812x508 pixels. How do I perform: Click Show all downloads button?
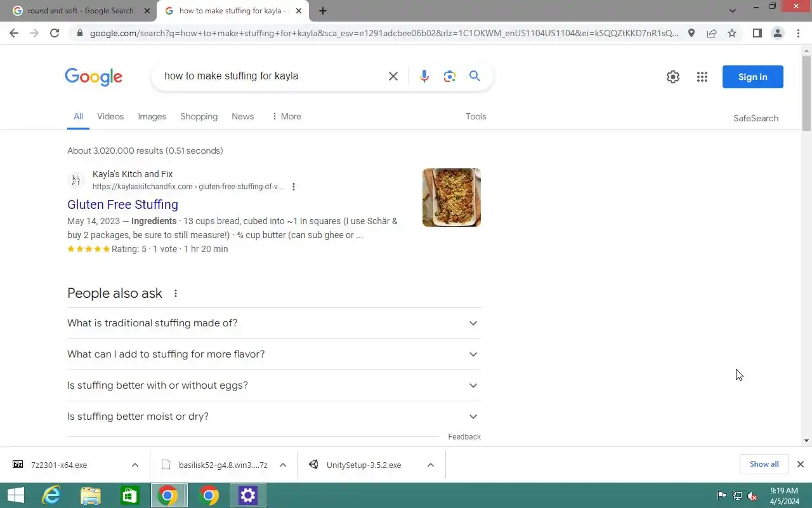coord(764,464)
